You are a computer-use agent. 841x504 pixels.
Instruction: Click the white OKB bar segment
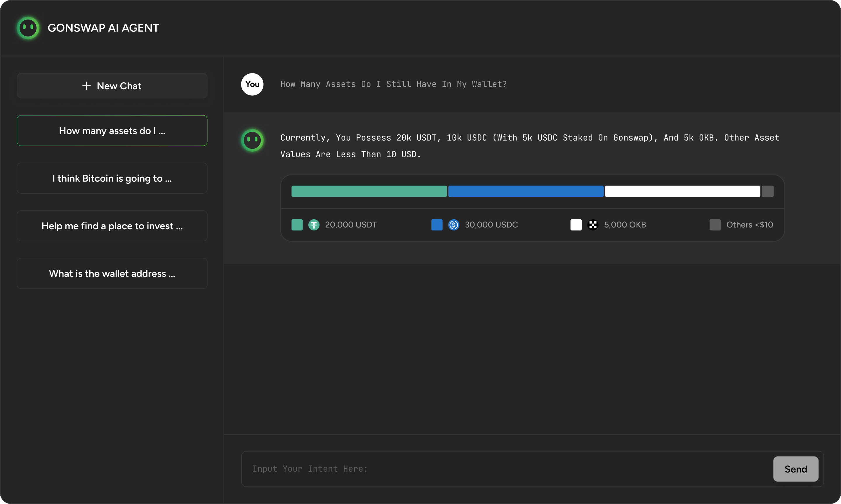[x=682, y=191]
